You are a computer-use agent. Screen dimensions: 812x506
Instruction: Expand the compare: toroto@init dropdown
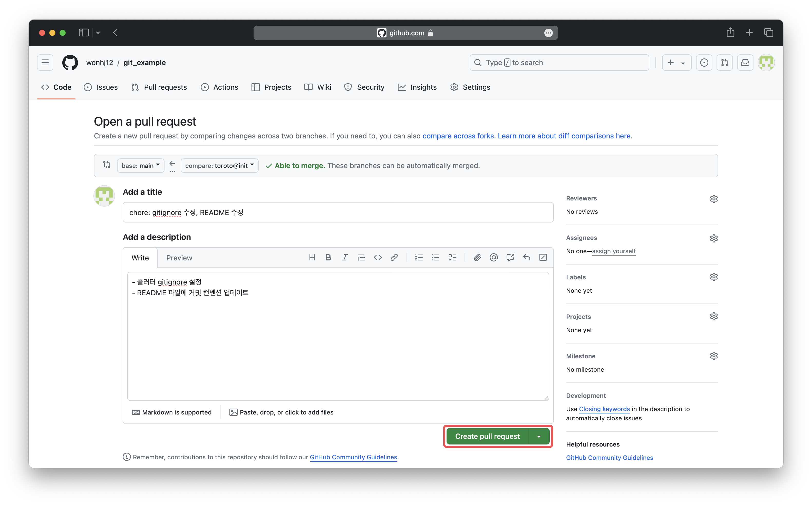point(219,166)
